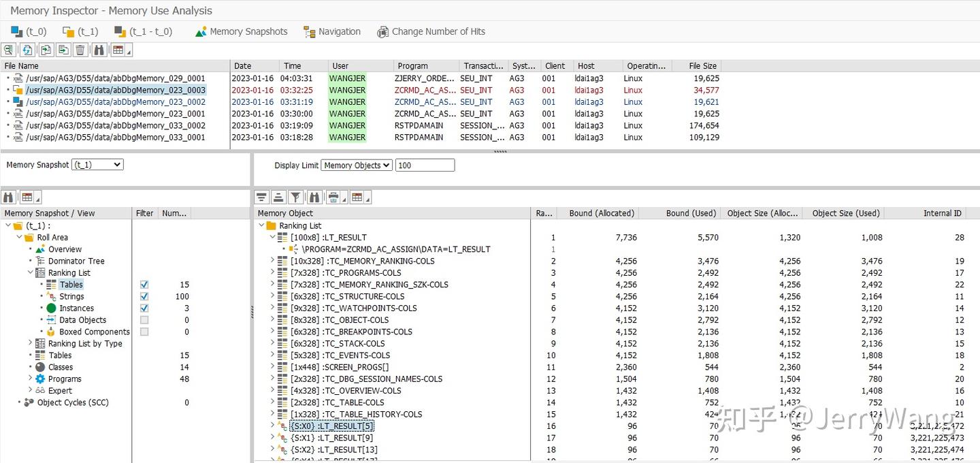980x463 pixels.
Task: Select the (t_1 - t_0) comparison button
Action: coord(143,31)
